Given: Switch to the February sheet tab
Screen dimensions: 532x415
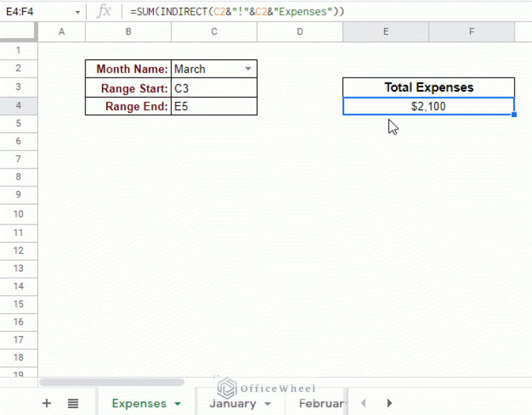Looking at the screenshot, I should click(x=321, y=403).
